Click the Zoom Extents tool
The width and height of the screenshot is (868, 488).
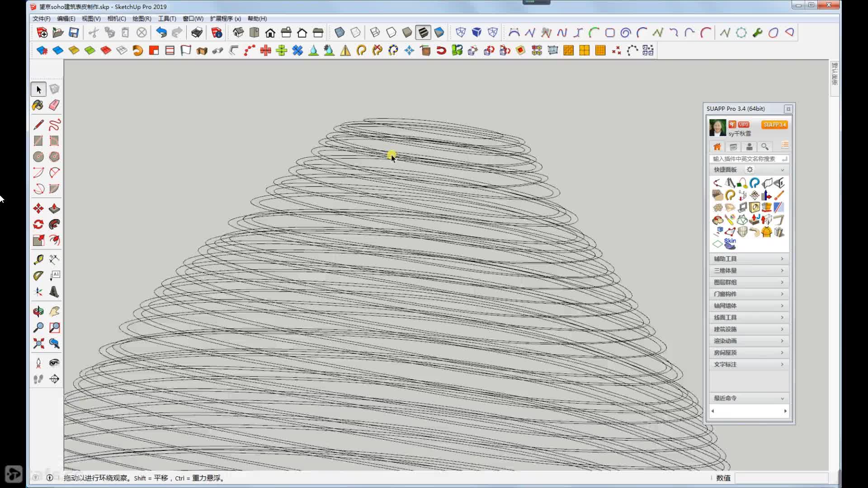point(38,343)
